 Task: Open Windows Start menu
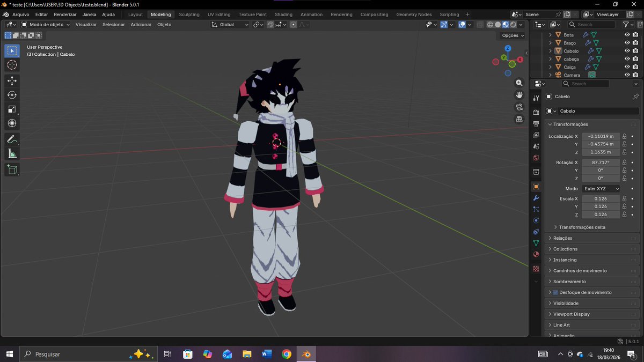coord(9,354)
